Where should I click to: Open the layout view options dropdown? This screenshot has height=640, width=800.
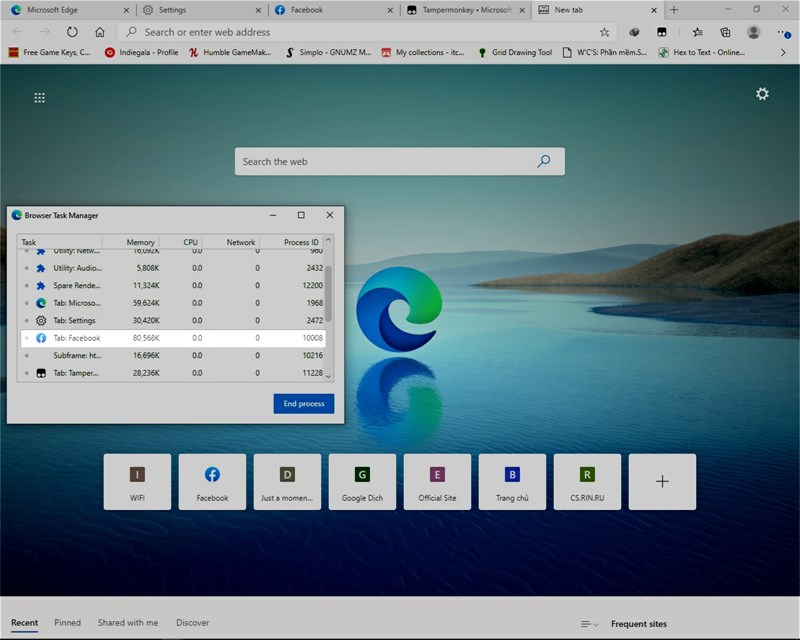pos(589,624)
